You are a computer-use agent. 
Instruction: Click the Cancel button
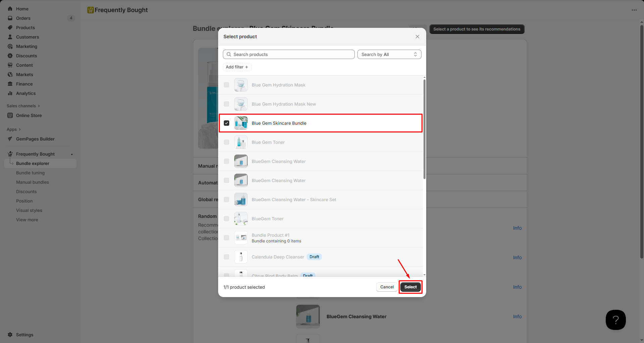[x=387, y=287]
